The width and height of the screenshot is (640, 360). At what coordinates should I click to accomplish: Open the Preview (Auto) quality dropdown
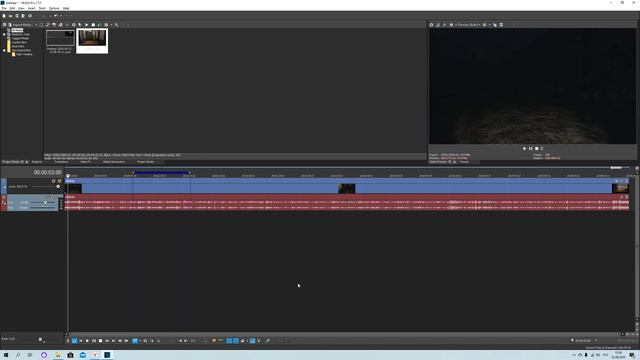pyautogui.click(x=469, y=25)
